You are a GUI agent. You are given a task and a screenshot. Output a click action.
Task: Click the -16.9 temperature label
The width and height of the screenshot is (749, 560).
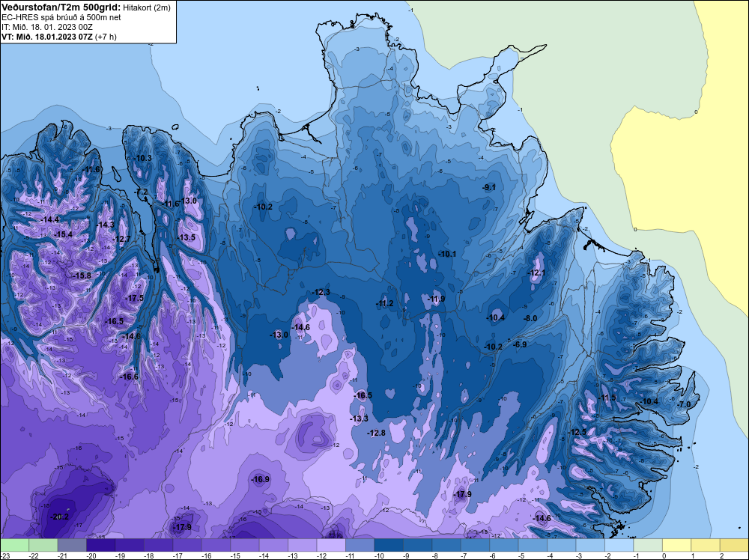pyautogui.click(x=261, y=479)
